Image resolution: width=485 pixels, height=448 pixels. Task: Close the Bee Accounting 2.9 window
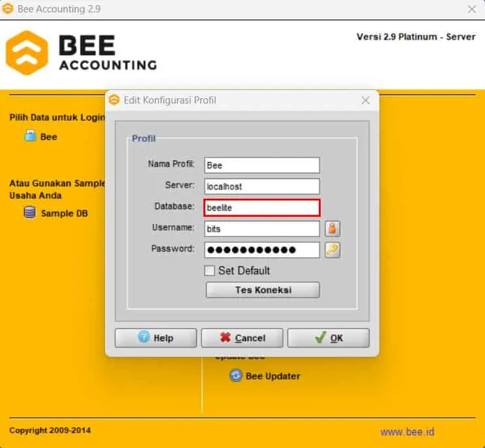coord(472,9)
